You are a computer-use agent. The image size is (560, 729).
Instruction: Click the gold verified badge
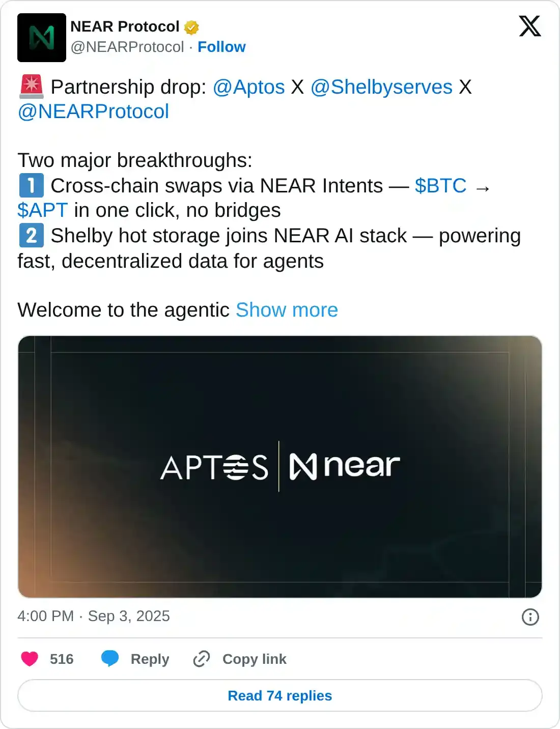[x=191, y=27]
